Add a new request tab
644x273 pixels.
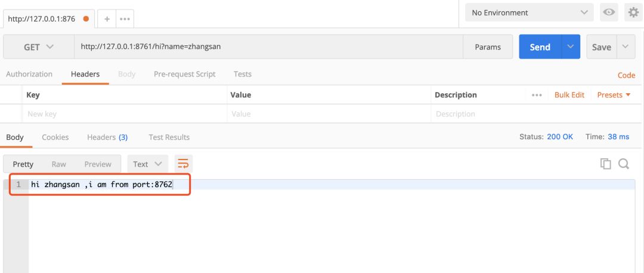coord(107,19)
